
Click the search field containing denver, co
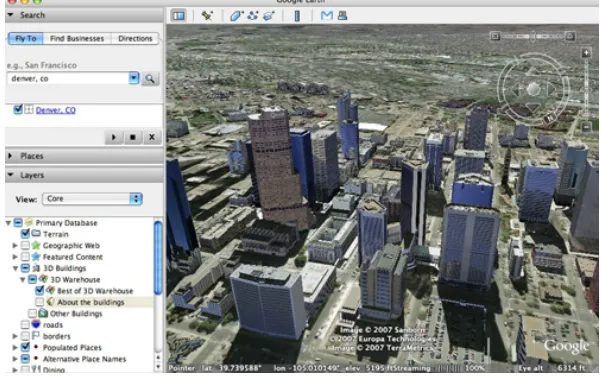pyautogui.click(x=68, y=78)
